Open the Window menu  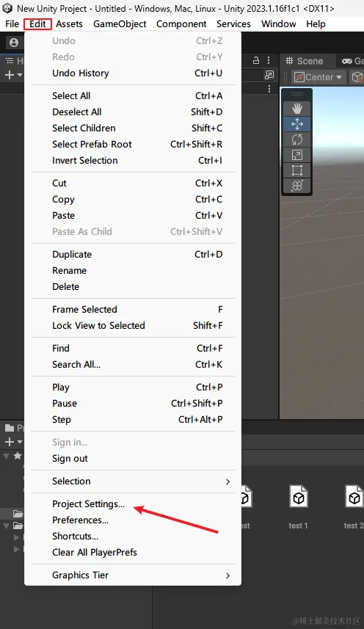(279, 24)
